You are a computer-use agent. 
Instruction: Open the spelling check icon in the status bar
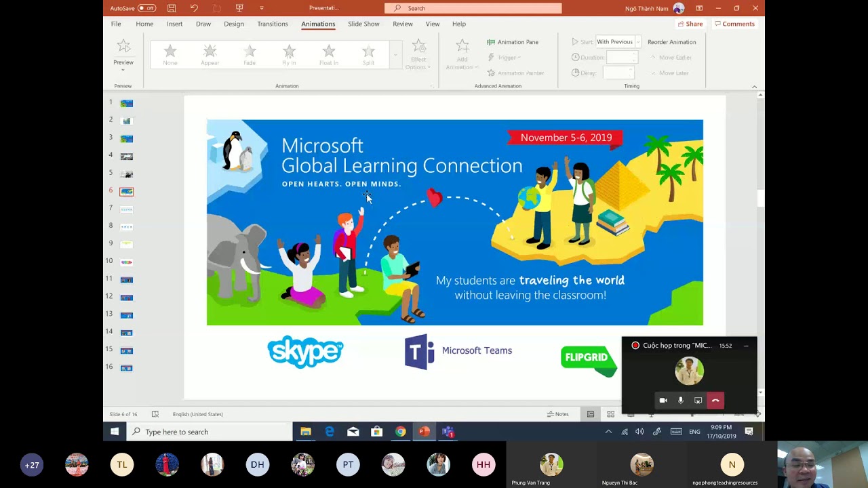[155, 414]
